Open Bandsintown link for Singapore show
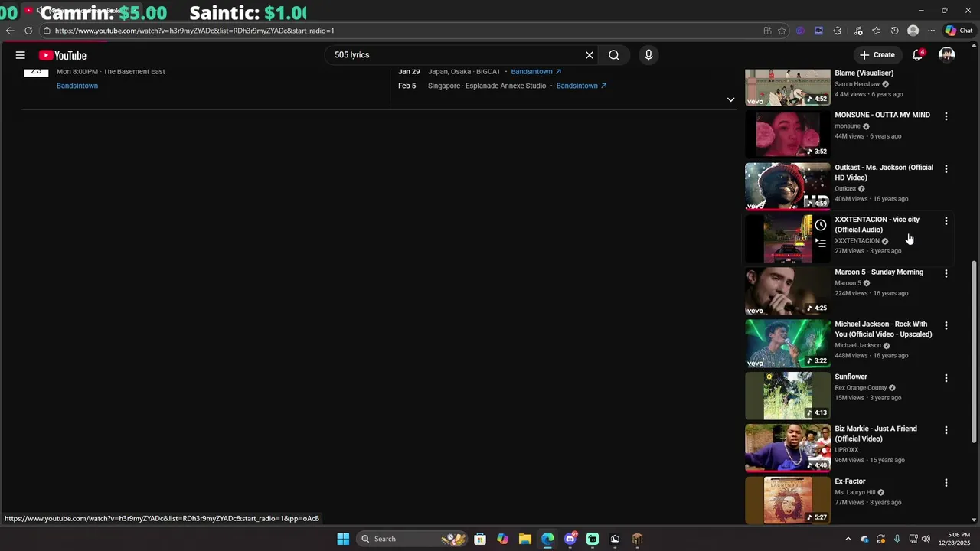Image resolution: width=980 pixels, height=551 pixels. [582, 86]
